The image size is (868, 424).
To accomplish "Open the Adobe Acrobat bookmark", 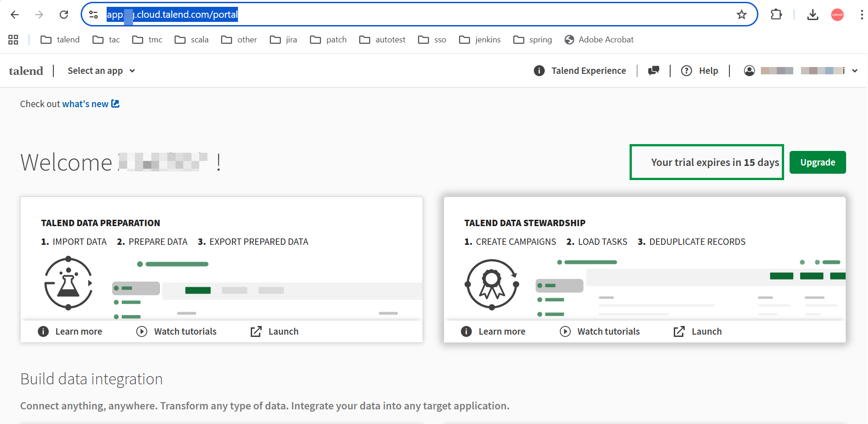I will (599, 40).
